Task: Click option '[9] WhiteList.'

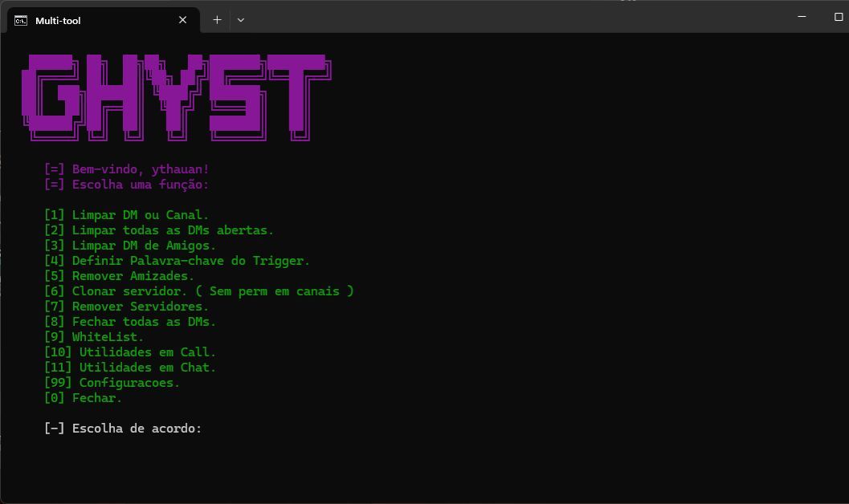Action: pyautogui.click(x=94, y=336)
